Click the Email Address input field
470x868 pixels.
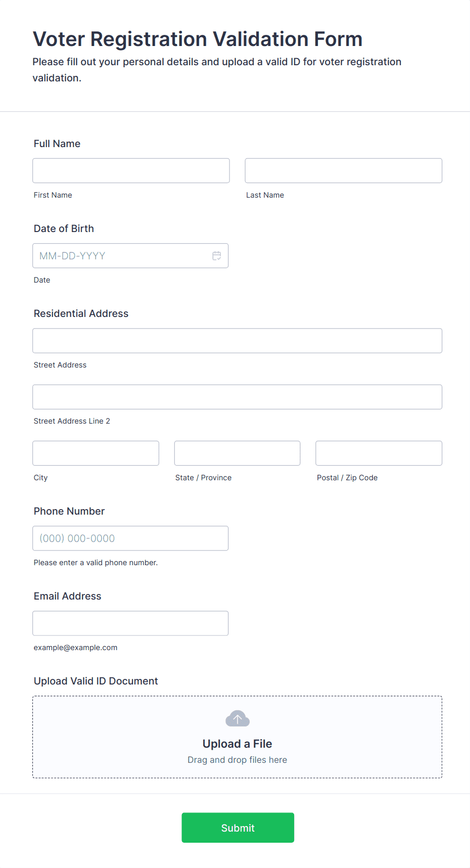130,623
